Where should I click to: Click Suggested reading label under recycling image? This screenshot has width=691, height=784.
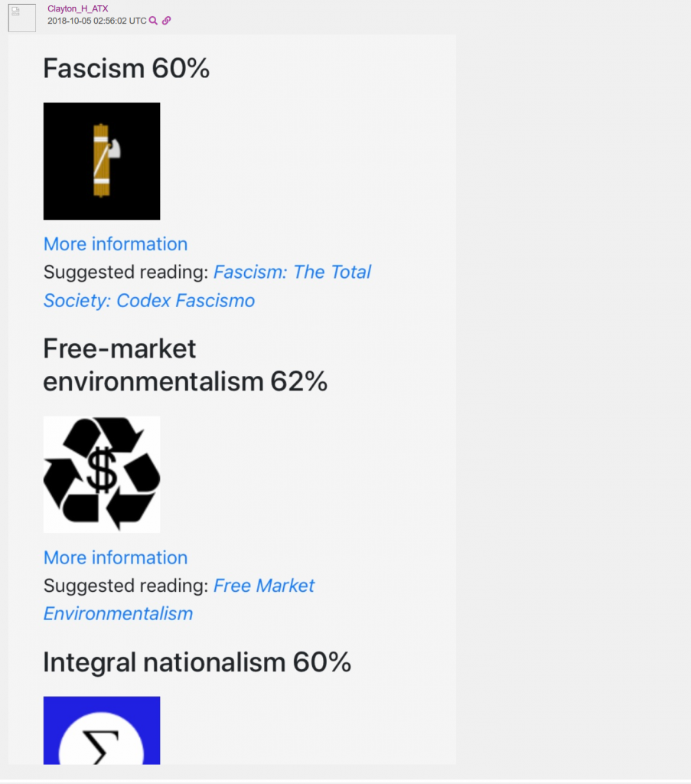click(126, 586)
